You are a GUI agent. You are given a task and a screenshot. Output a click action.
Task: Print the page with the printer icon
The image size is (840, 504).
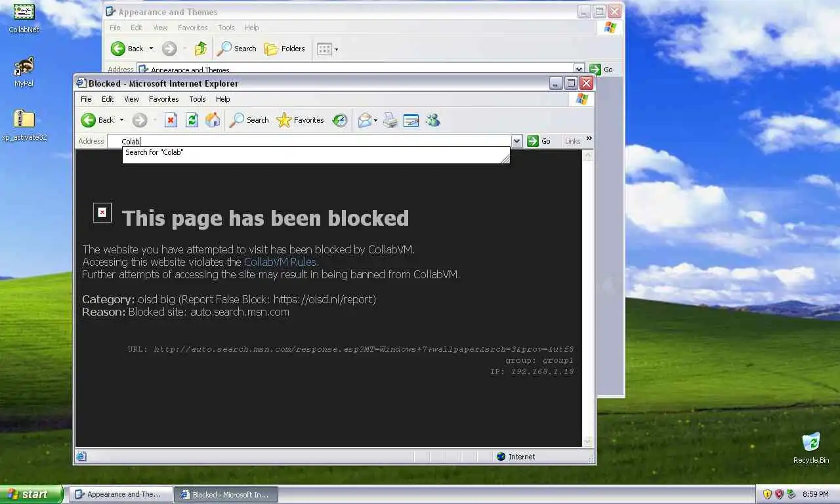390,120
